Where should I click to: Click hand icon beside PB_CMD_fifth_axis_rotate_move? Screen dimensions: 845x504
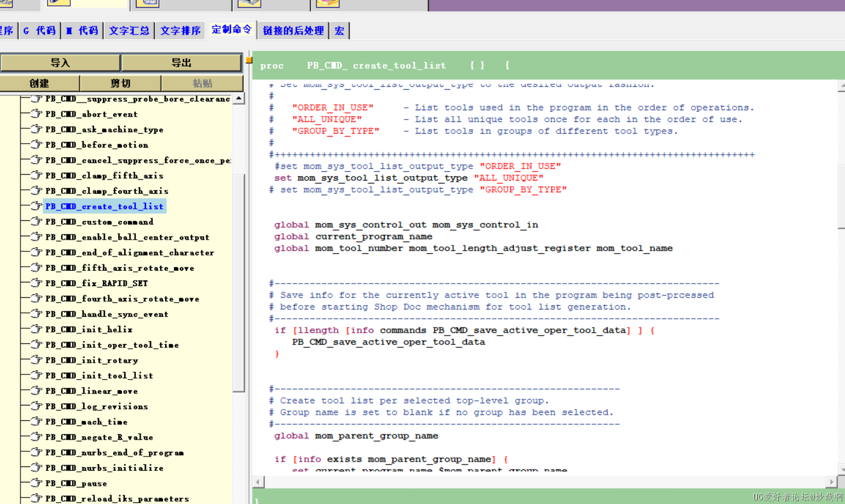click(36, 267)
